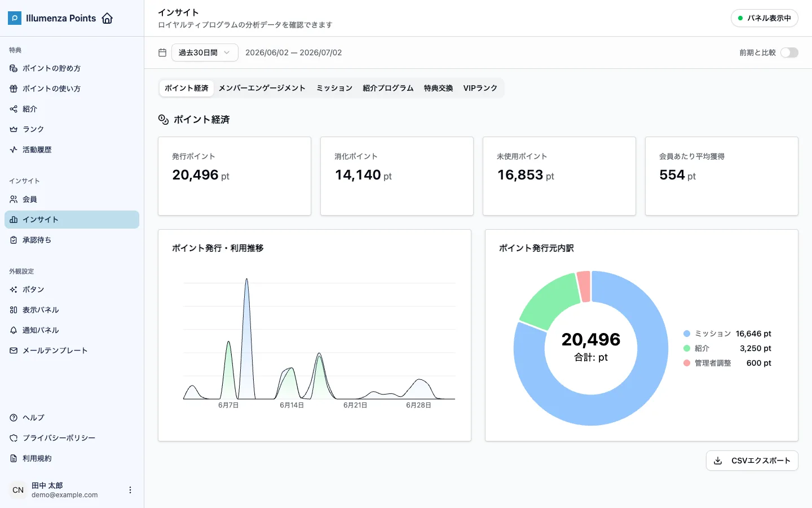The height and width of the screenshot is (508, 812).
Task: Click the 消化ポイント 14,140 pt card
Action: [x=397, y=176]
